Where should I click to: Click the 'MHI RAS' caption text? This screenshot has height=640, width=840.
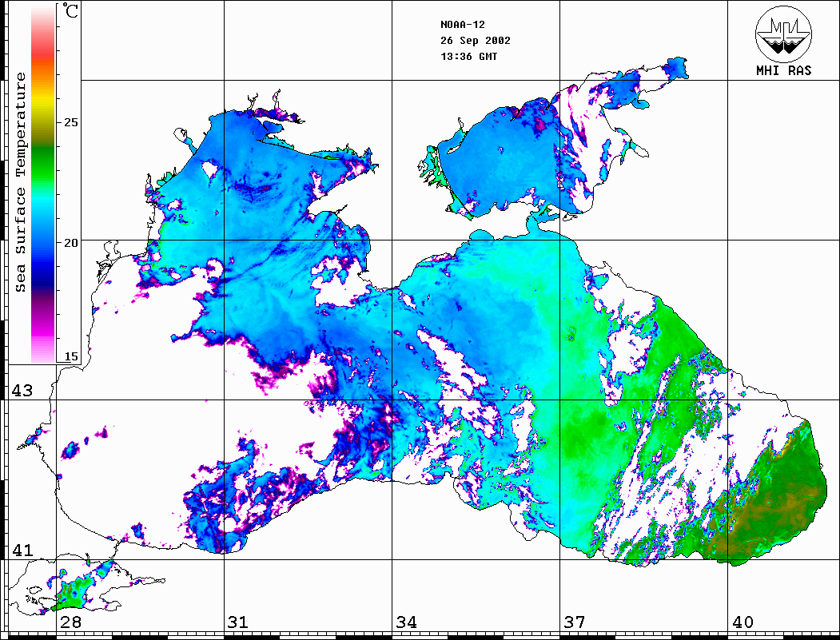coord(784,70)
